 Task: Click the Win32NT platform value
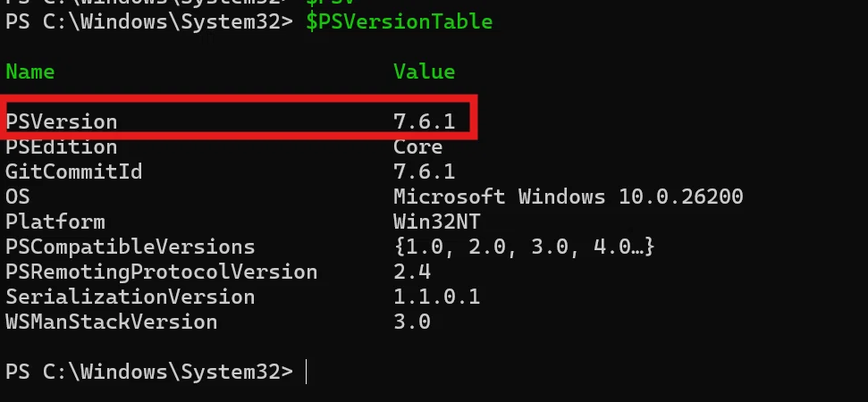pos(437,222)
